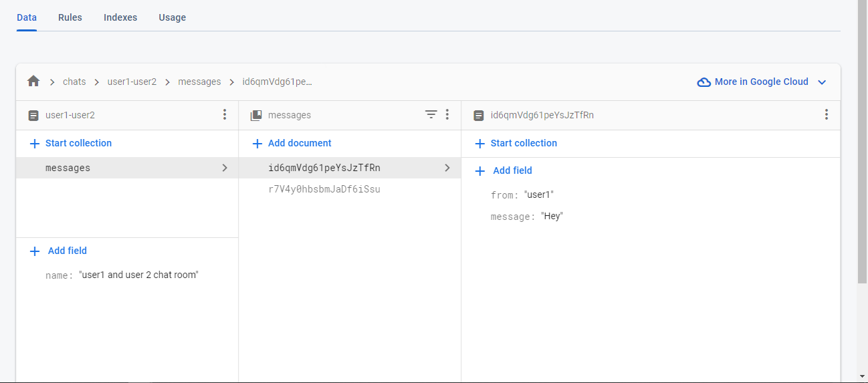Open options menu for document id6qmVdg61peYsJzTfRn
The height and width of the screenshot is (383, 868).
pyautogui.click(x=827, y=115)
